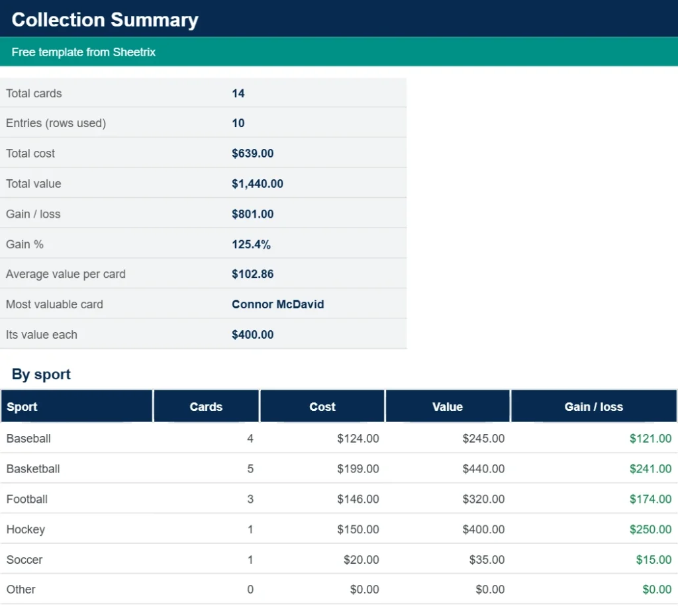Click the Value column header
This screenshot has width=678, height=616.
coord(448,406)
